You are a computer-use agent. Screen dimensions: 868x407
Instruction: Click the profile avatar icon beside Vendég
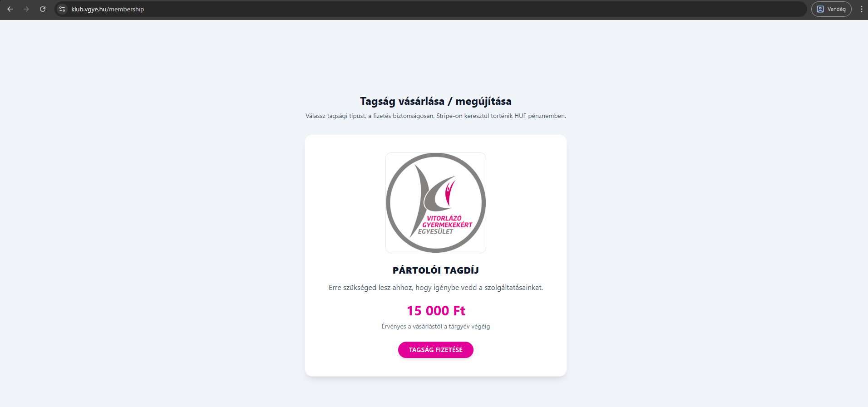820,9
